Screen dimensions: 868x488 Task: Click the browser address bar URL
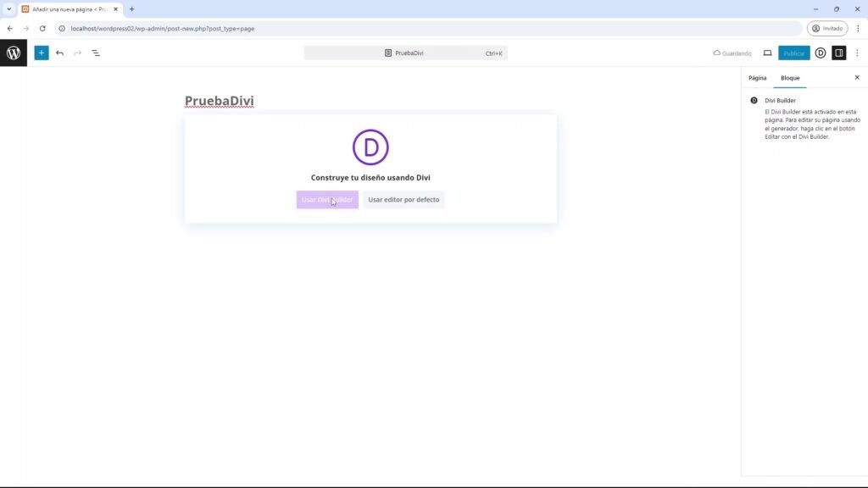tap(163, 29)
